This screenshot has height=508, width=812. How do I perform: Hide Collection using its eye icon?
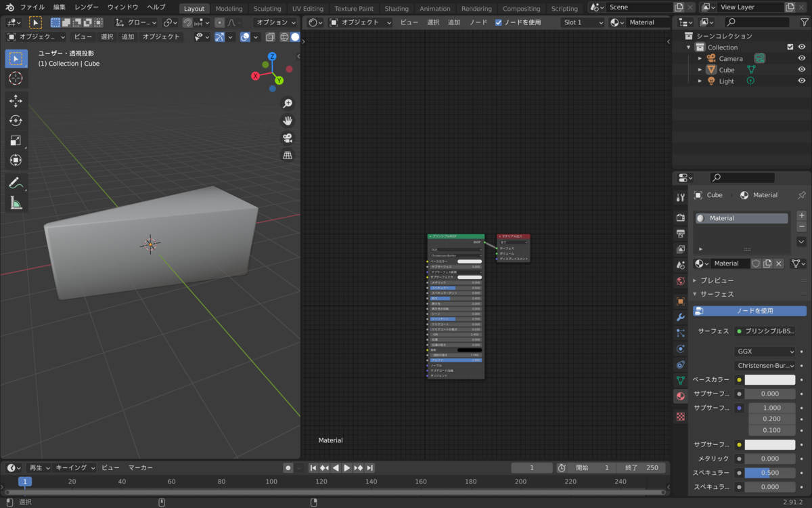(802, 47)
